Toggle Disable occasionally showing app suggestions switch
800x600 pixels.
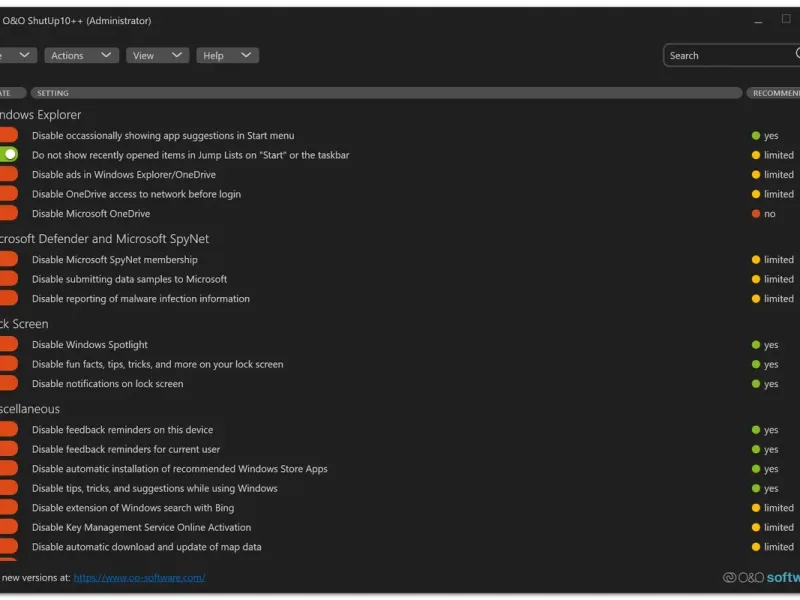(8, 135)
